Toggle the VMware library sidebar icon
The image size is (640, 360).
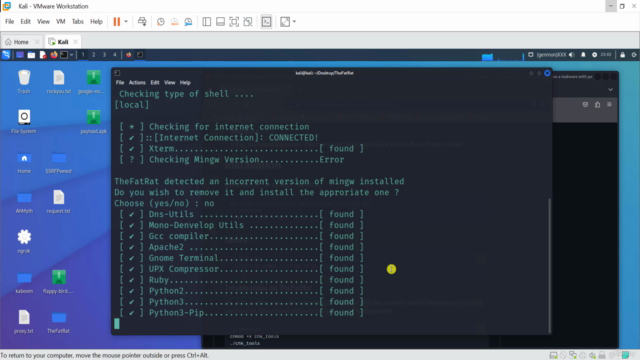[x=207, y=22]
